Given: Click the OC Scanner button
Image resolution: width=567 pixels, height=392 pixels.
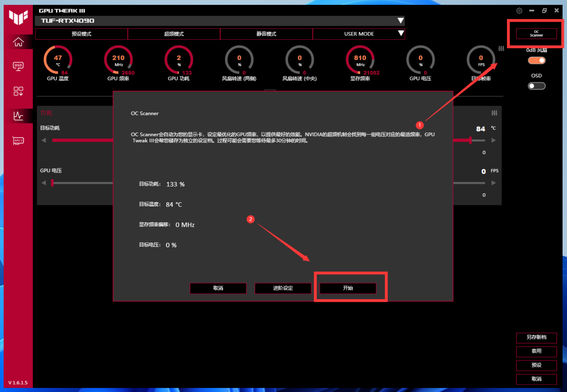Looking at the screenshot, I should coord(536,33).
